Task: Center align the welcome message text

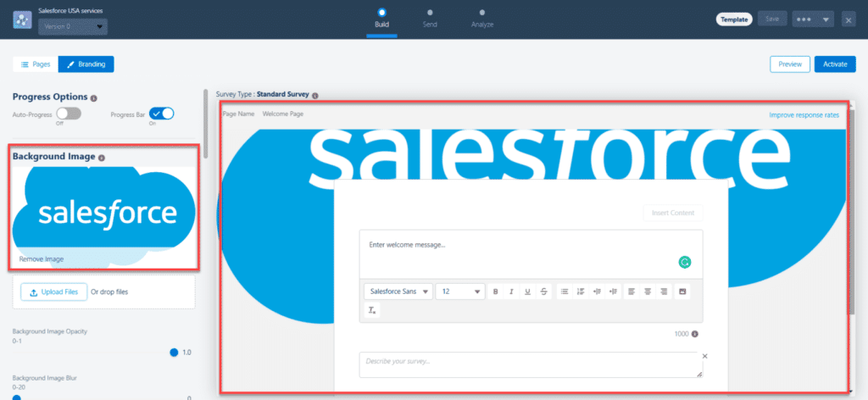Action: 648,292
